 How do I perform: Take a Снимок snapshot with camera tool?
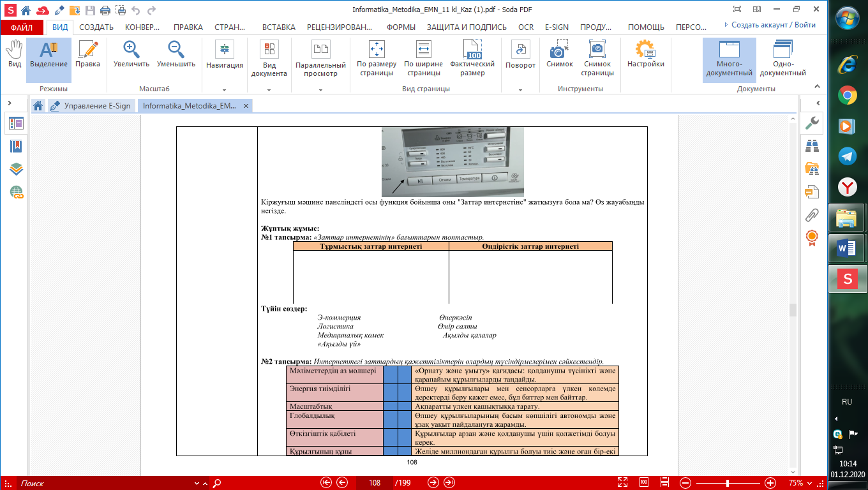[x=559, y=55]
